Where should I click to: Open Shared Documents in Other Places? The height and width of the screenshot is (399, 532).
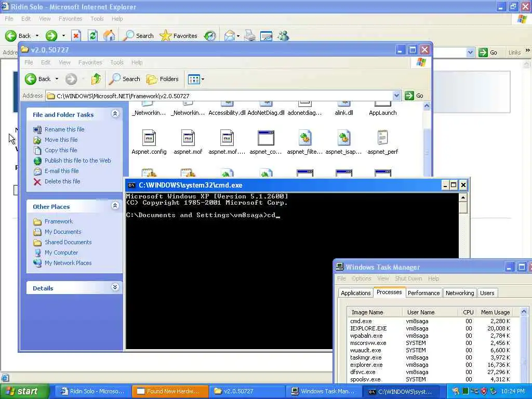click(68, 242)
